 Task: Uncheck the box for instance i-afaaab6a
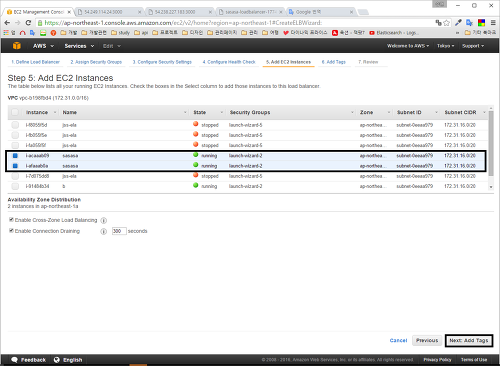tap(15, 166)
